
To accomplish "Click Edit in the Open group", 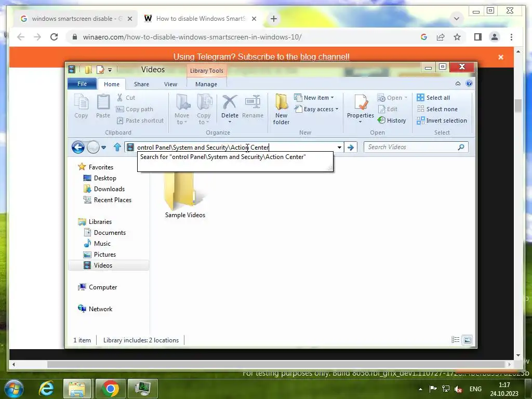I will (x=388, y=109).
